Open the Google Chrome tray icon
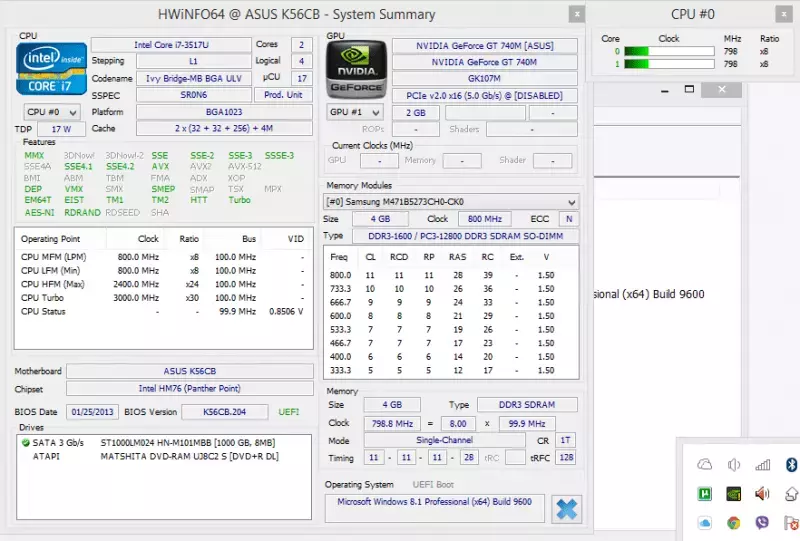This screenshot has width=800, height=541. point(734,523)
